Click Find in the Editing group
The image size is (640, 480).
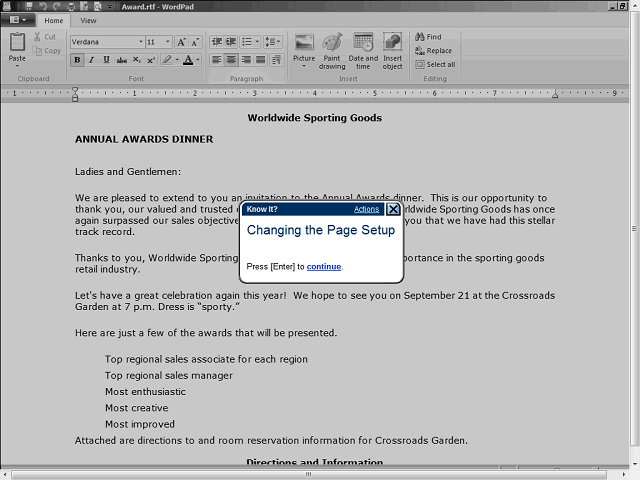[x=429, y=37]
